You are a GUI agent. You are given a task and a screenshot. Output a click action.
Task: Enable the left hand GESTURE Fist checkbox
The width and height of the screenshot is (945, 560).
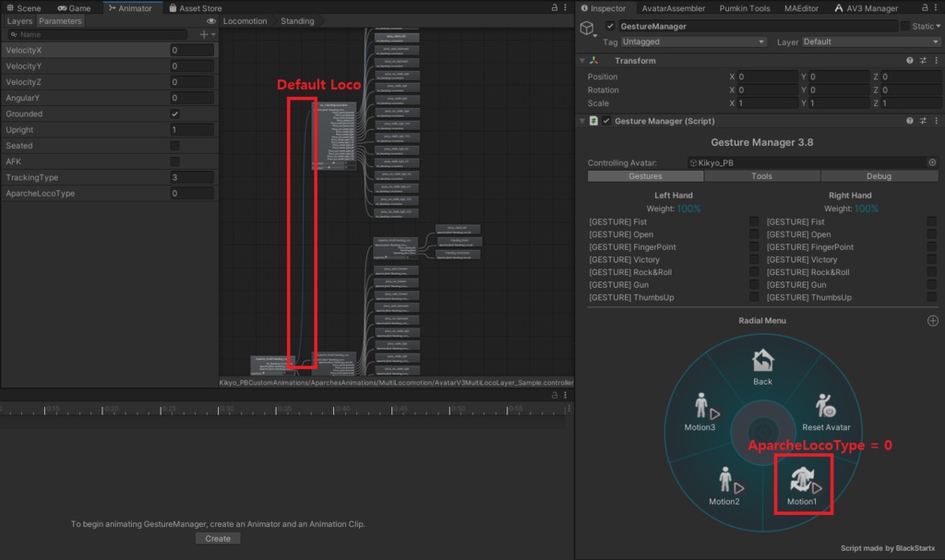pos(754,221)
